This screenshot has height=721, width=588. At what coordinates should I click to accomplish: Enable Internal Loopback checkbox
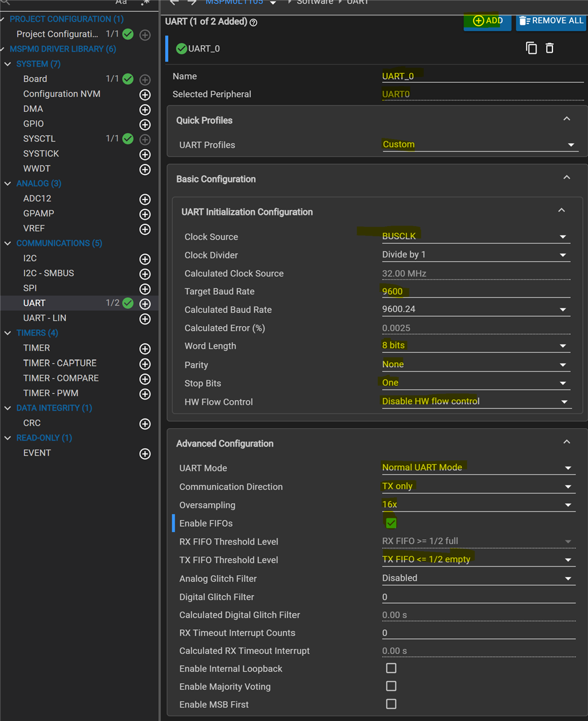(x=391, y=668)
